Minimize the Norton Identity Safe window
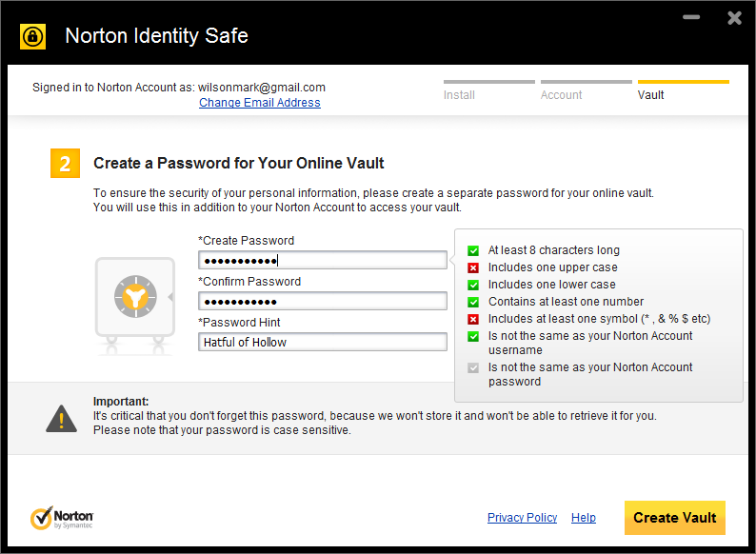This screenshot has width=756, height=554. (691, 17)
